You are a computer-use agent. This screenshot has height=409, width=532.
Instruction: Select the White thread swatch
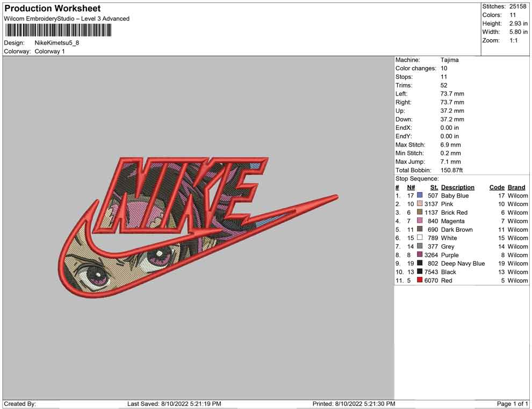pyautogui.click(x=420, y=238)
